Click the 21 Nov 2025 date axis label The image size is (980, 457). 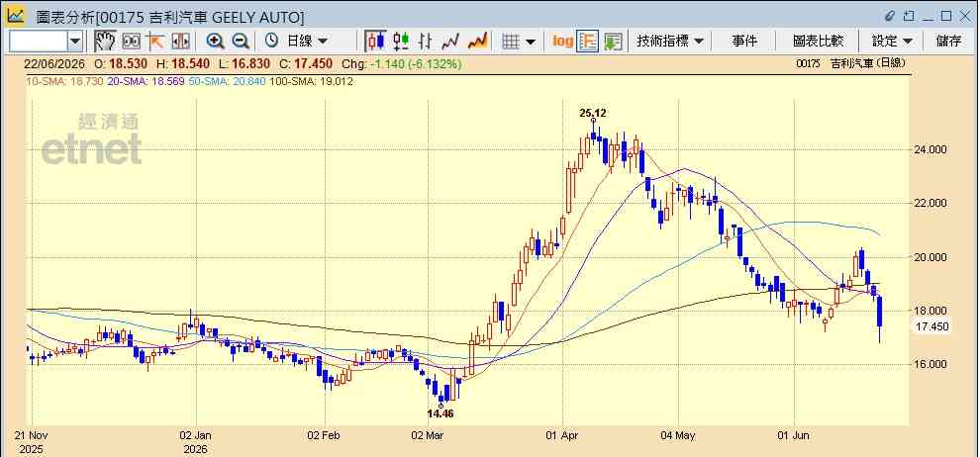31,441
